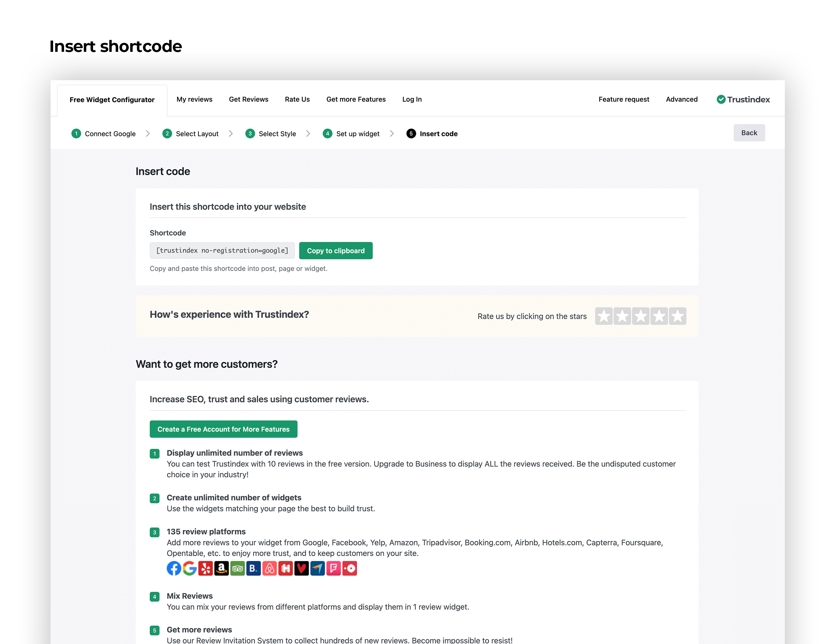Click 'Want to get more customers?' heading

[x=207, y=364]
